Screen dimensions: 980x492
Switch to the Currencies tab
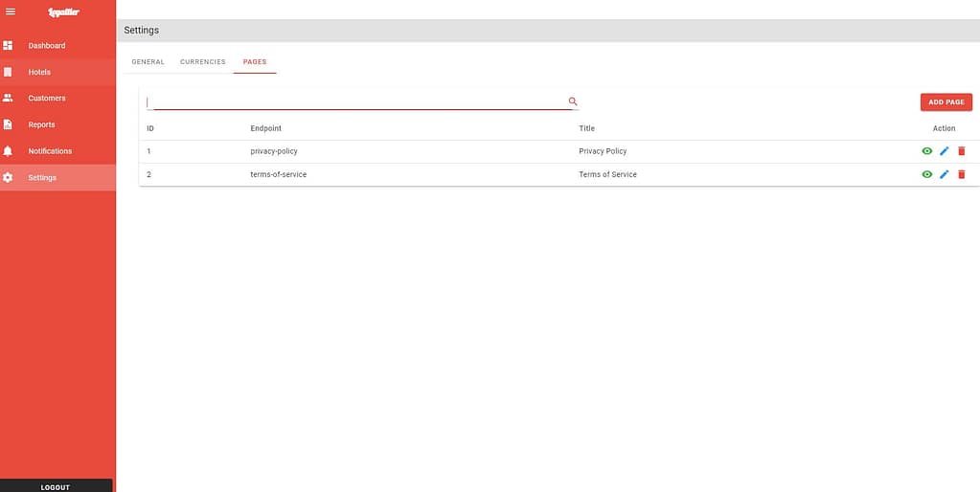tap(203, 62)
